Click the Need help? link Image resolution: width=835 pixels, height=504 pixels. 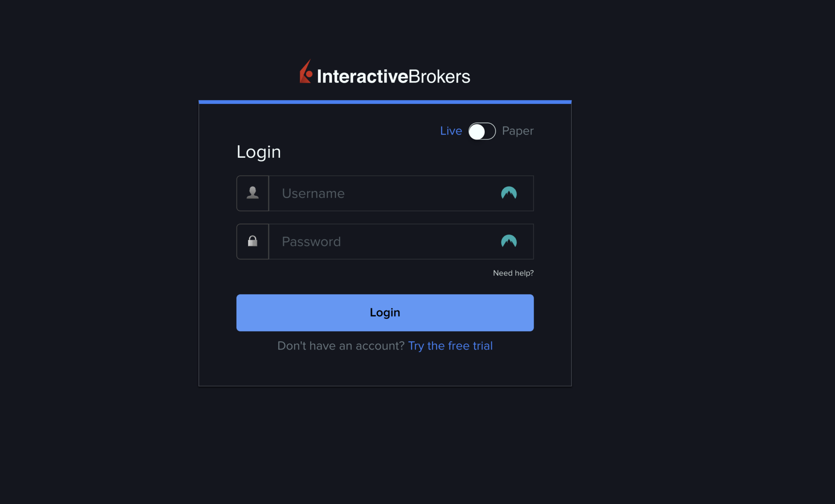click(x=513, y=273)
